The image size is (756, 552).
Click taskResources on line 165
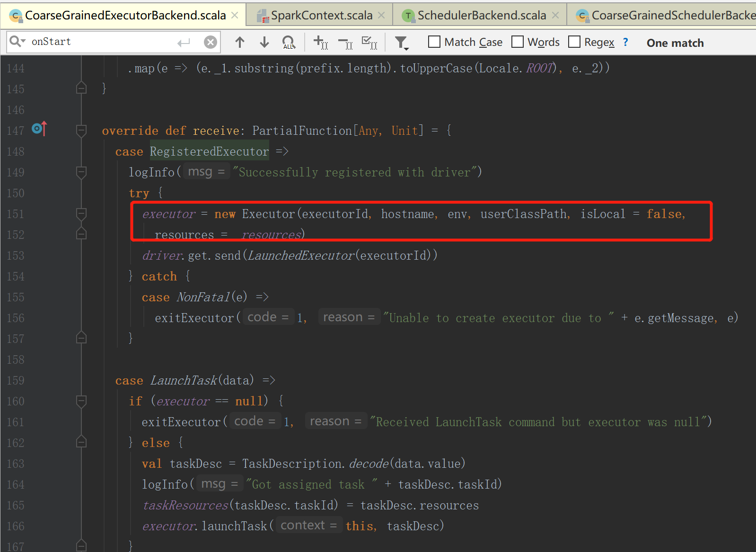point(185,505)
